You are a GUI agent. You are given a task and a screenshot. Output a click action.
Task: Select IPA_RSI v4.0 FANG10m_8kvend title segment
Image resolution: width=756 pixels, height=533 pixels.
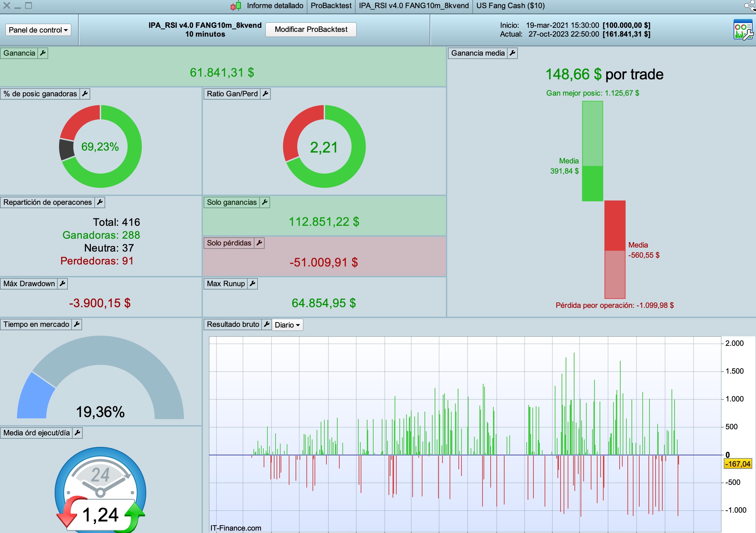click(x=414, y=6)
